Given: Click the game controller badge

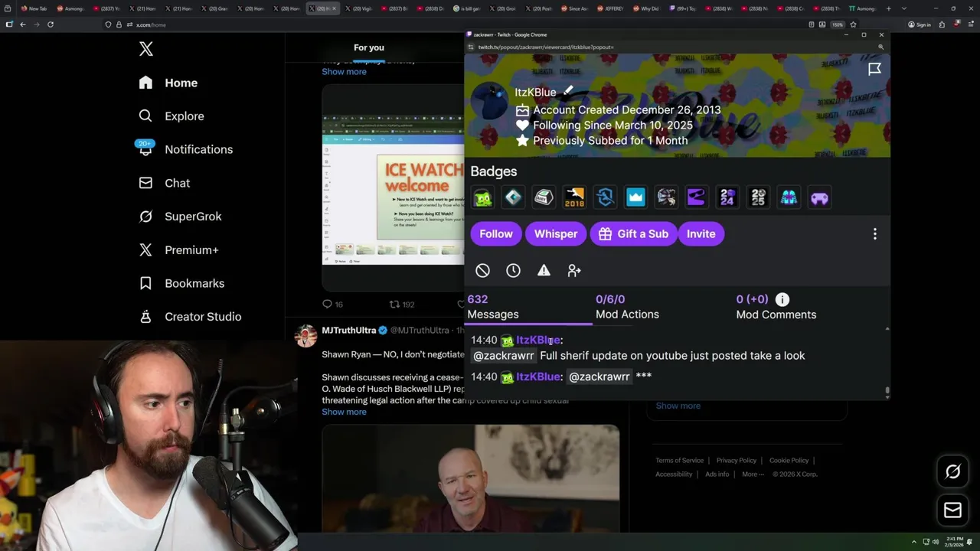Looking at the screenshot, I should (819, 197).
